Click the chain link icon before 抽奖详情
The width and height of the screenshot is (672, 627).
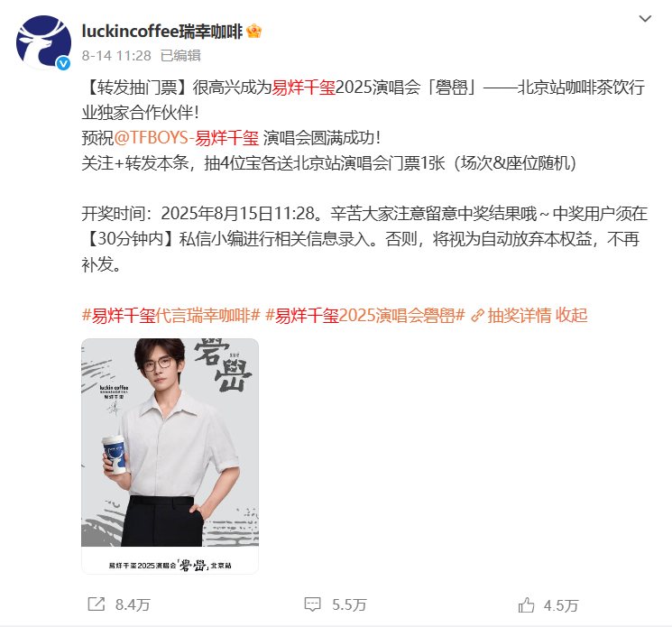click(477, 316)
